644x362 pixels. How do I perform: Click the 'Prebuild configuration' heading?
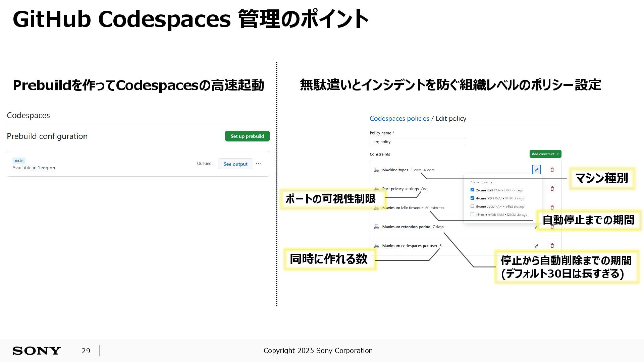[x=47, y=136]
